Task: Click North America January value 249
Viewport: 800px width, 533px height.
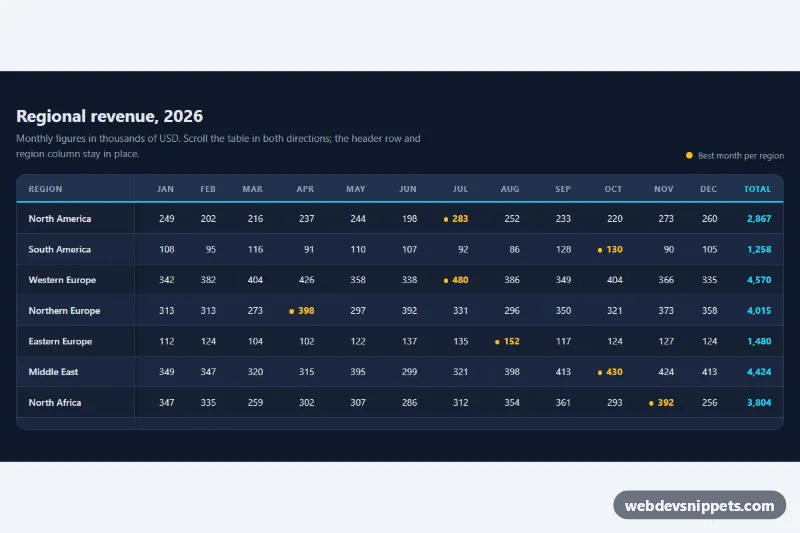Action: pos(166,218)
